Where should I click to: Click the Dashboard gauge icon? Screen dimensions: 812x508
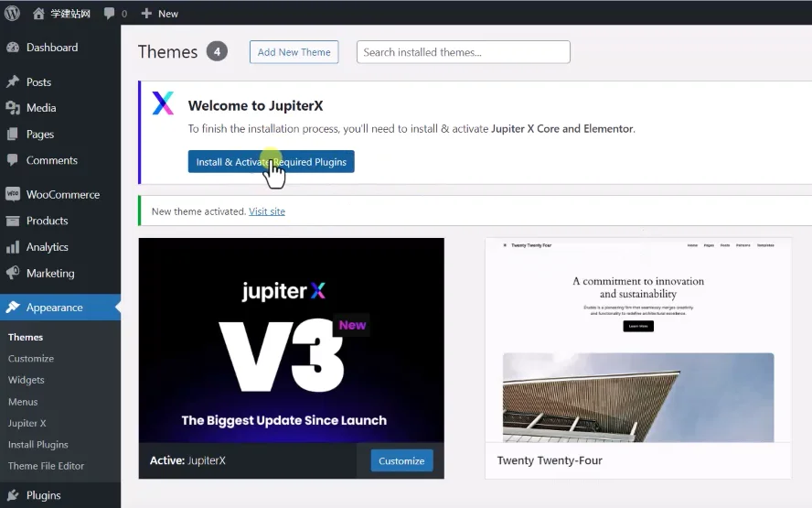coord(13,48)
